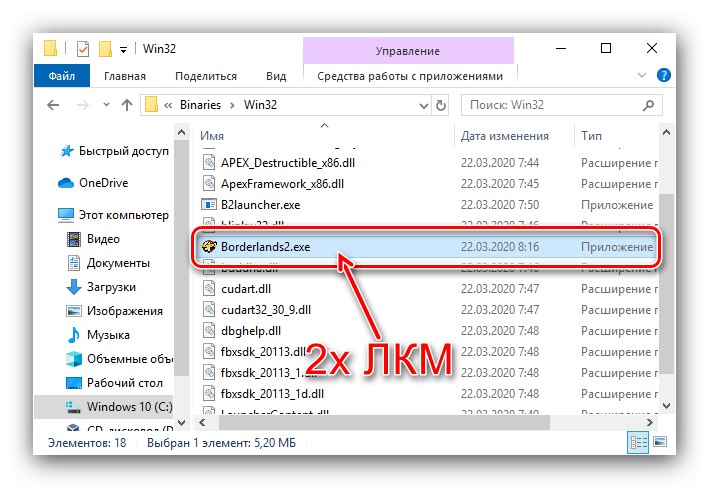Select the Управление contextual tab header

click(408, 51)
